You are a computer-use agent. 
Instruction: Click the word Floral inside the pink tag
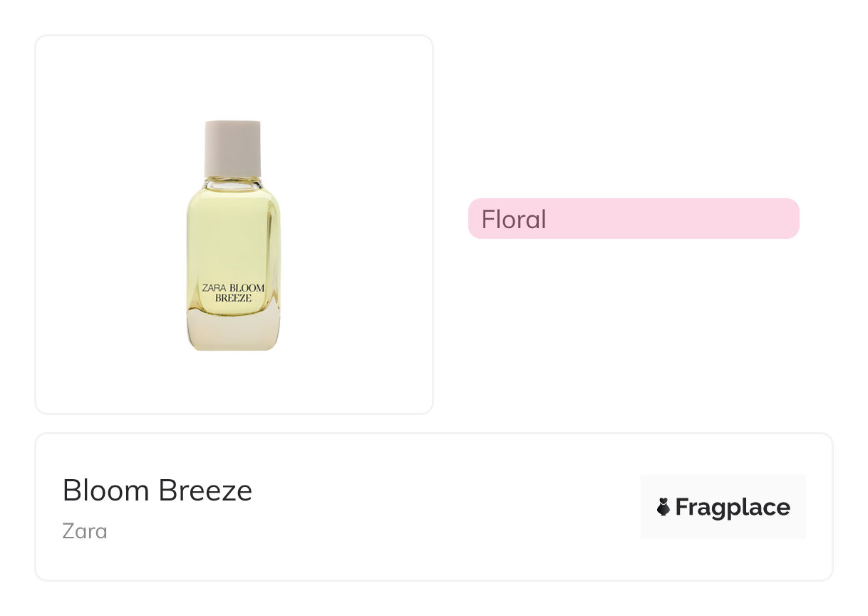tap(514, 219)
